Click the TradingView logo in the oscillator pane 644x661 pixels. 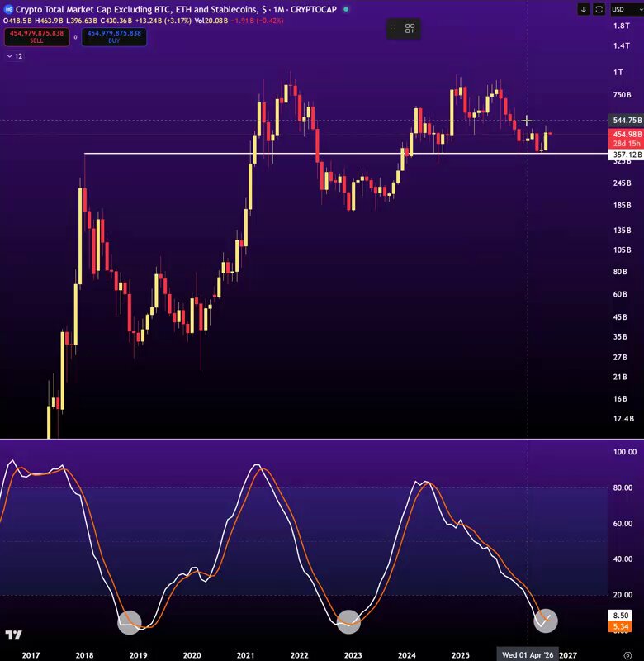pos(13,635)
